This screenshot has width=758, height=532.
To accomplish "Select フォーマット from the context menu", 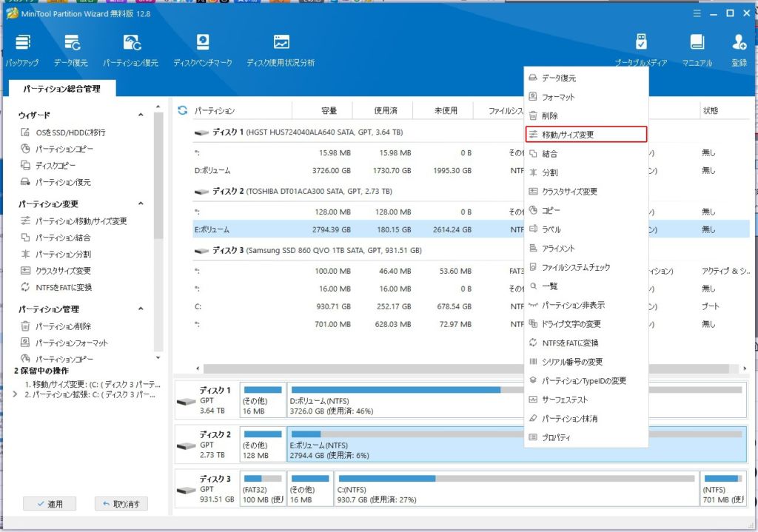I will point(557,97).
